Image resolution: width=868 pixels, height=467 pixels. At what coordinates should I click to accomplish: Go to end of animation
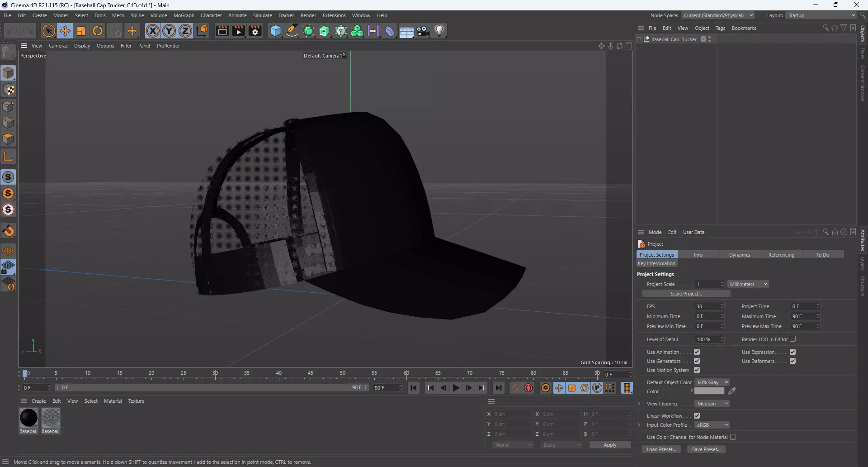498,388
